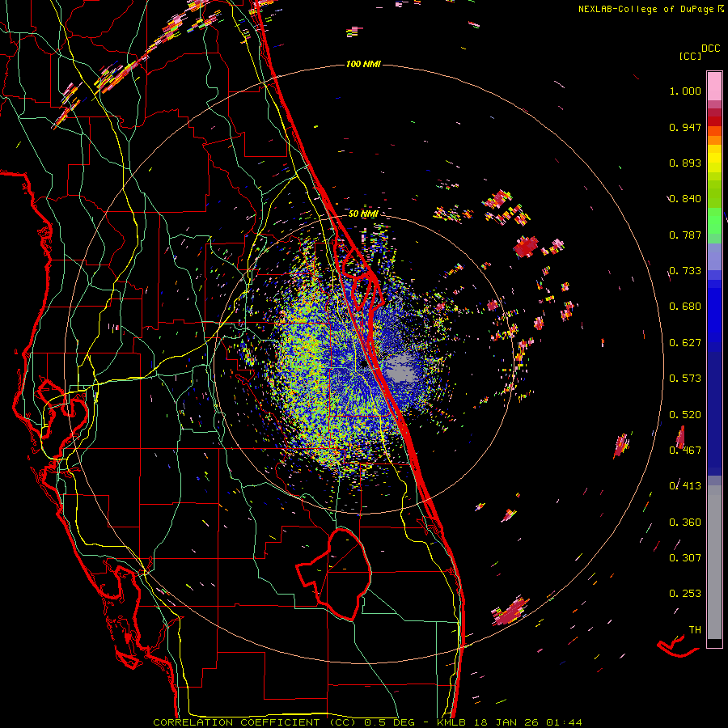Click the 0.947 legend value
The image size is (728, 728).
point(685,127)
